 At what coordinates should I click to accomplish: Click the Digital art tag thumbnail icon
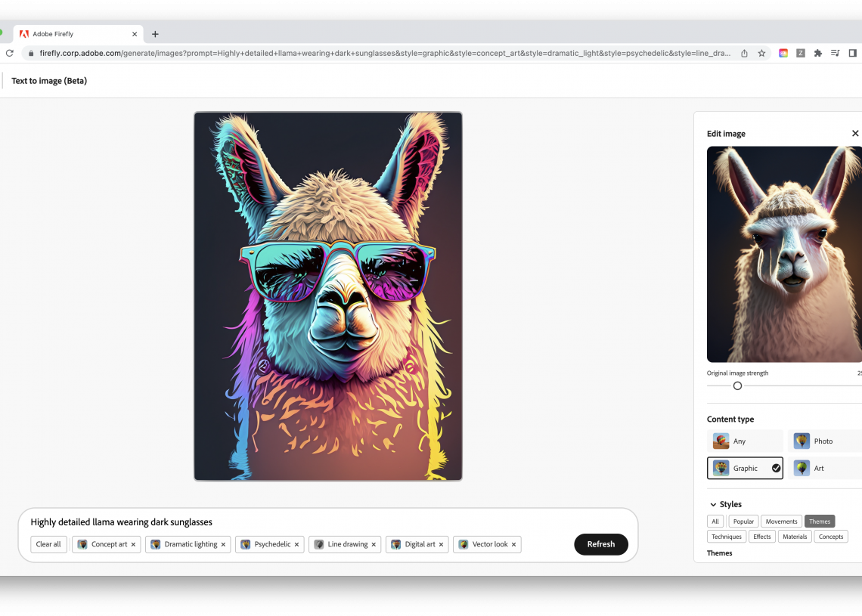tap(395, 544)
